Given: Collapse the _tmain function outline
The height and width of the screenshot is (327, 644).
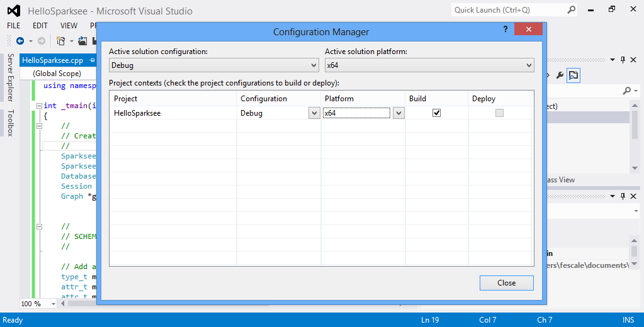Looking at the screenshot, I should pyautogui.click(x=39, y=106).
